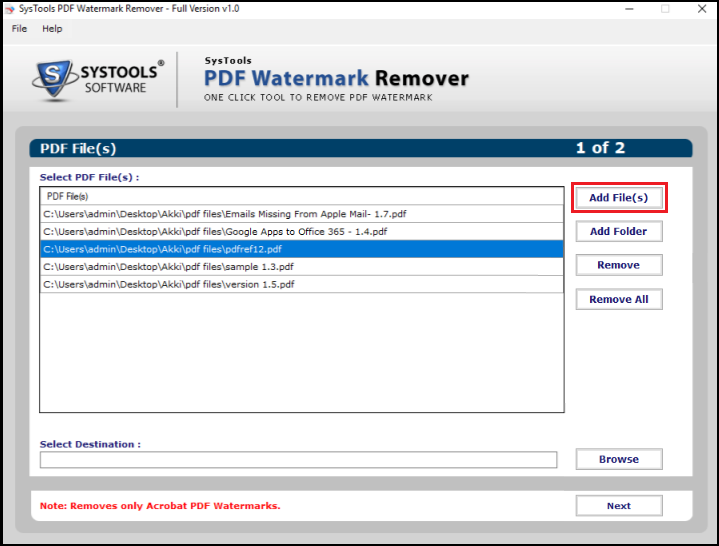Select the version 1.5.pdf row
This screenshot has width=719, height=546.
click(x=302, y=284)
